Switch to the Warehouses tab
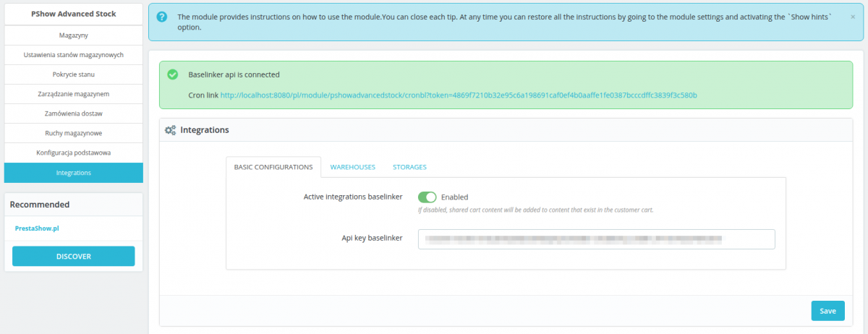This screenshot has width=868, height=334. pos(352,167)
